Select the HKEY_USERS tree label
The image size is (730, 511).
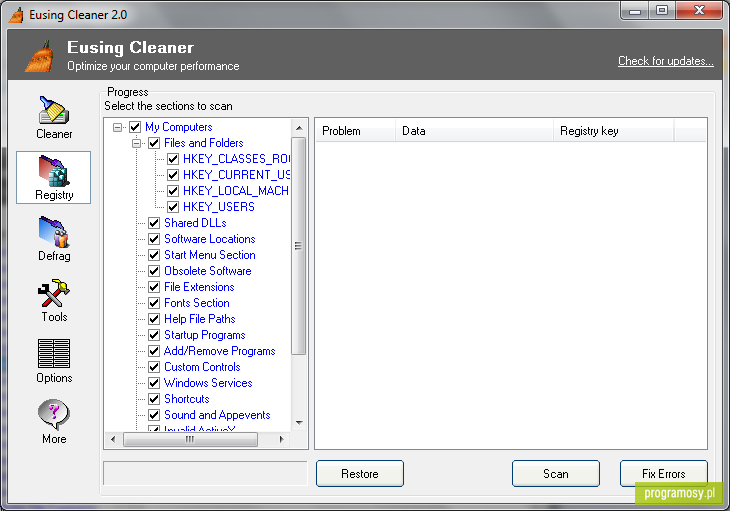218,207
